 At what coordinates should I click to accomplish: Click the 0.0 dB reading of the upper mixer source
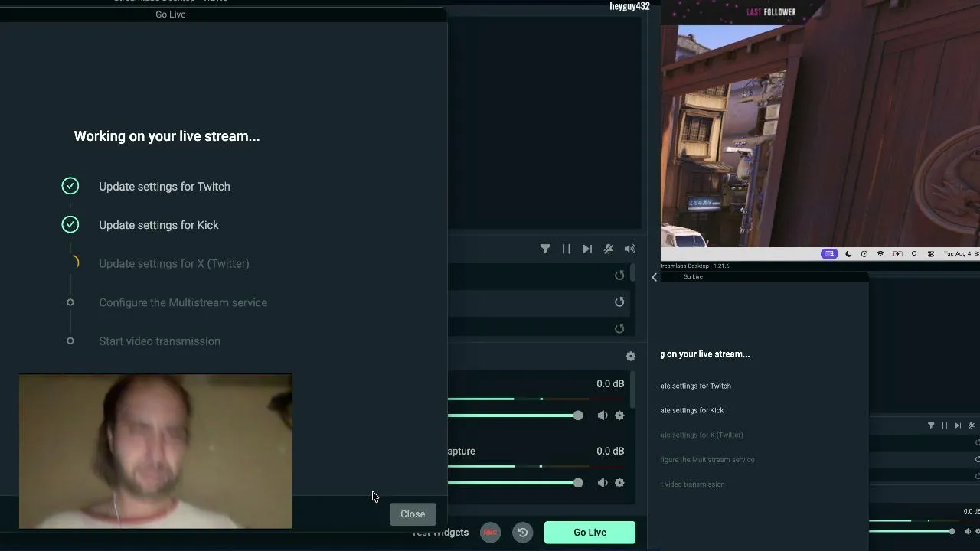coord(610,383)
